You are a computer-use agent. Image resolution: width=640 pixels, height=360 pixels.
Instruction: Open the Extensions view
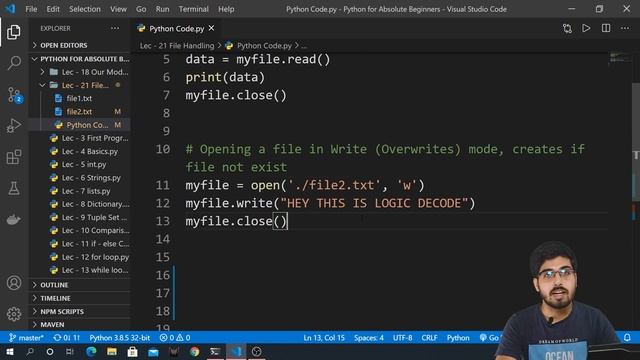click(14, 157)
